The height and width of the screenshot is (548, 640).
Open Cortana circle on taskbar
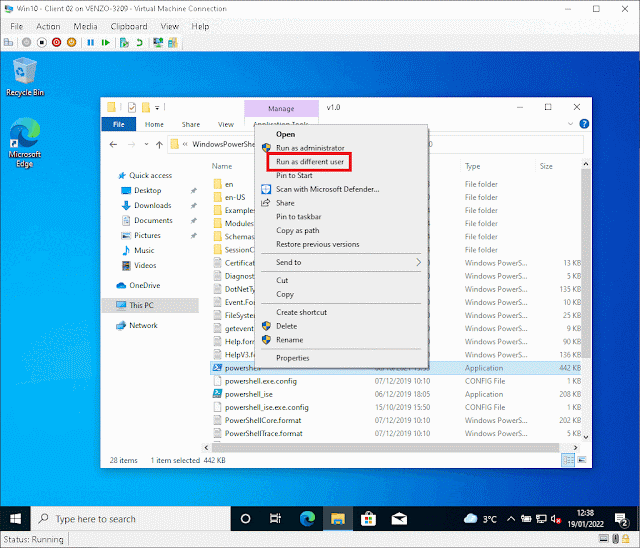[245, 519]
